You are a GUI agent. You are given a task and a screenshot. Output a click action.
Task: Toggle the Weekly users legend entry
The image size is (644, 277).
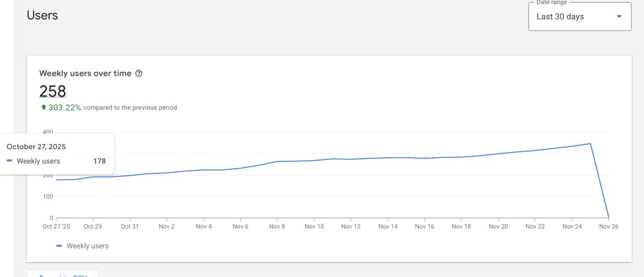(82, 246)
